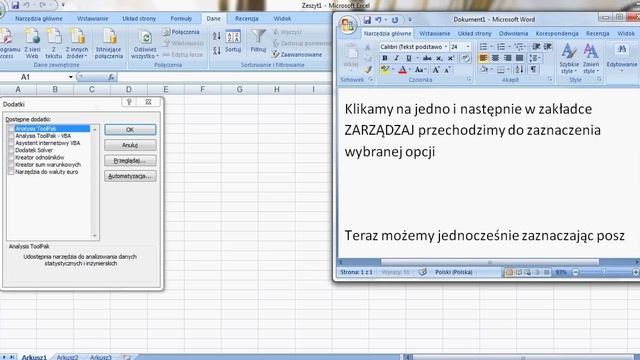Viewport: 640px width, 360px height.
Task: Click the Odśwież wszystko refresh icon
Action: (145, 43)
